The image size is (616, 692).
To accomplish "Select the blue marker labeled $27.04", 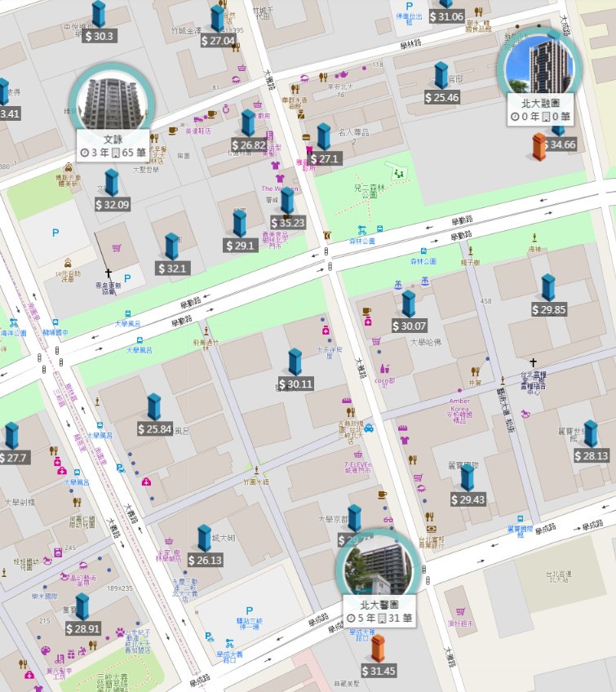I will click(x=217, y=19).
